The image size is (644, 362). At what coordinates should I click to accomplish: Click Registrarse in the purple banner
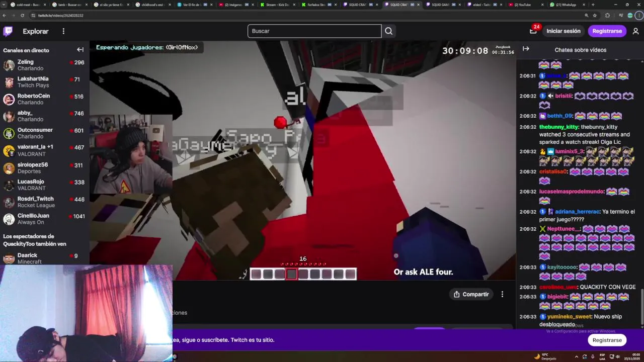click(x=607, y=340)
